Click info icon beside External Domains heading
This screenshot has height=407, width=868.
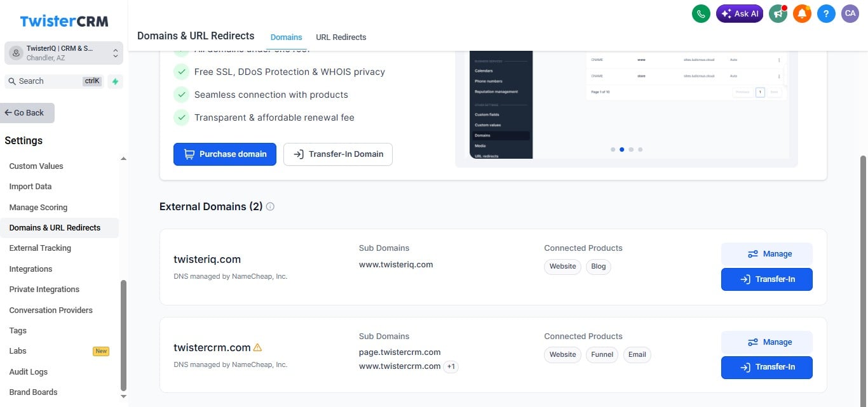(x=270, y=206)
